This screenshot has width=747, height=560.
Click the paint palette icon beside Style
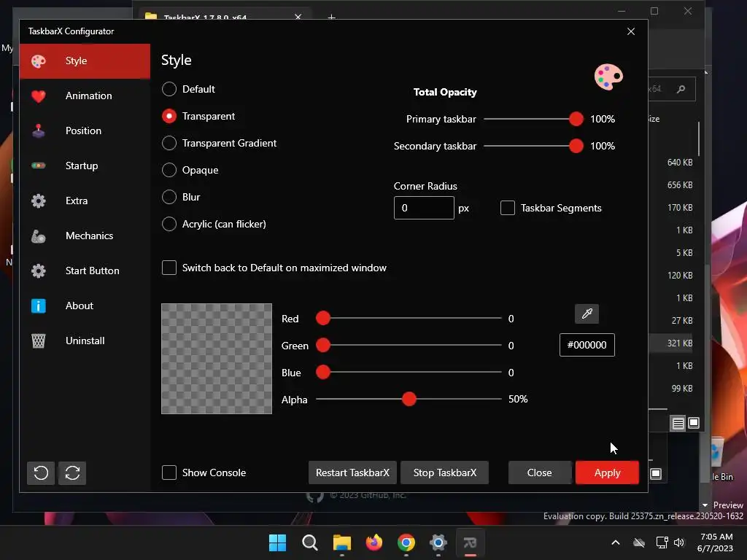tap(38, 61)
